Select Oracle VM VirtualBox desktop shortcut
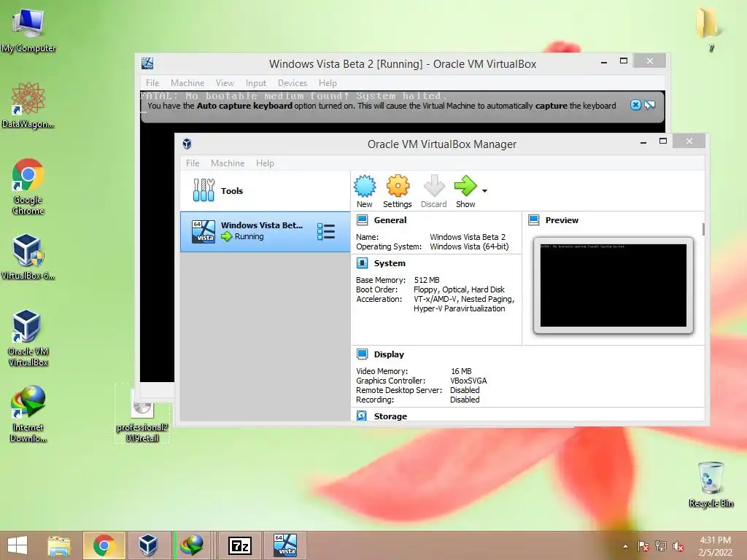Image resolution: width=747 pixels, height=560 pixels. pyautogui.click(x=28, y=338)
